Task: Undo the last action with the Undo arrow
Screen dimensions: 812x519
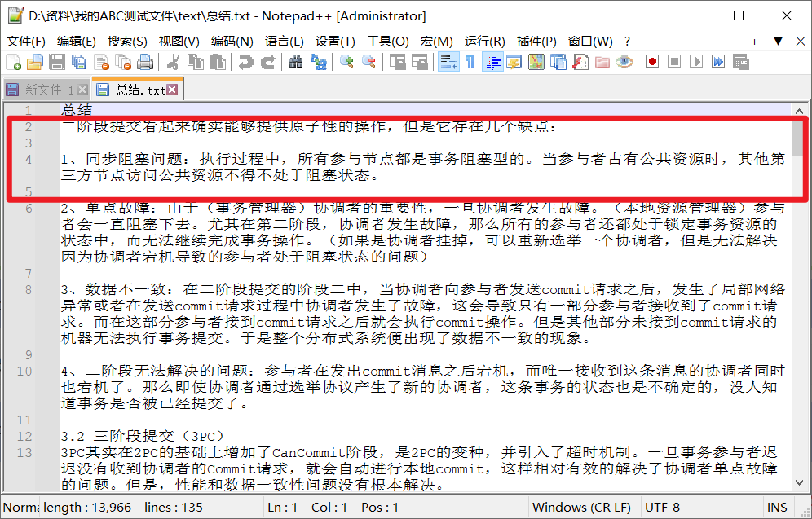Action: (x=245, y=62)
